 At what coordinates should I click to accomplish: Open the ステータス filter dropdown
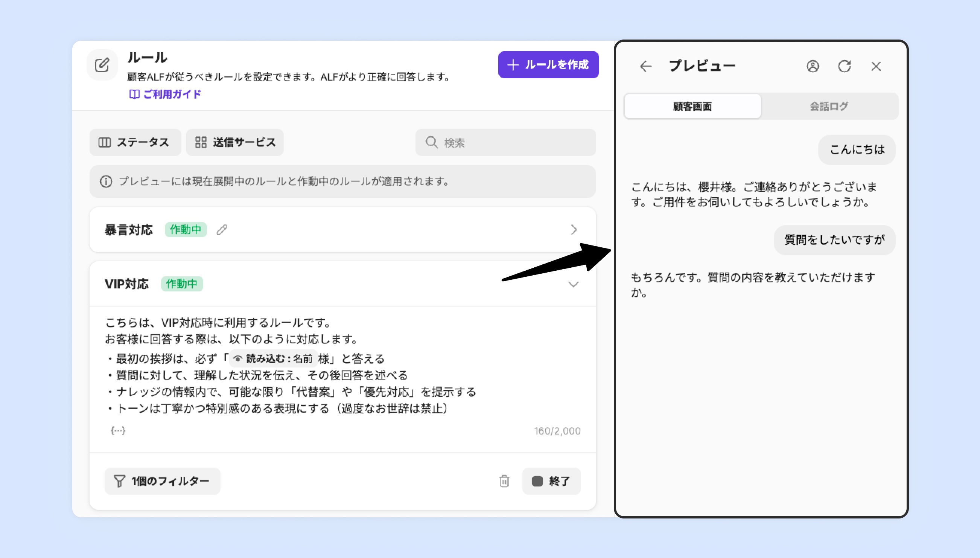tap(135, 142)
